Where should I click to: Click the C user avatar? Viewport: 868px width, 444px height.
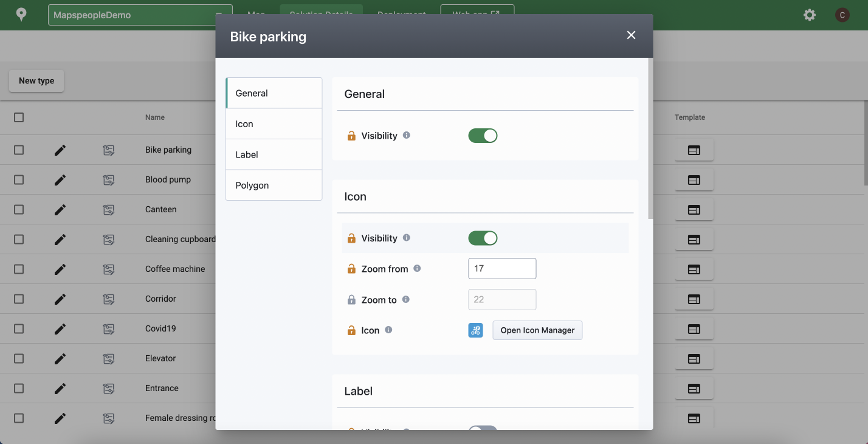pos(842,14)
